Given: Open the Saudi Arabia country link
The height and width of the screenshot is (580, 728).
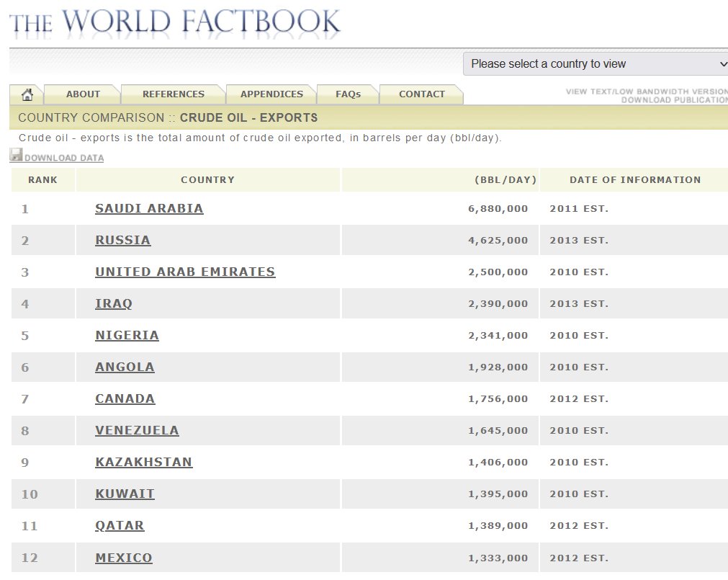Looking at the screenshot, I should (x=149, y=209).
